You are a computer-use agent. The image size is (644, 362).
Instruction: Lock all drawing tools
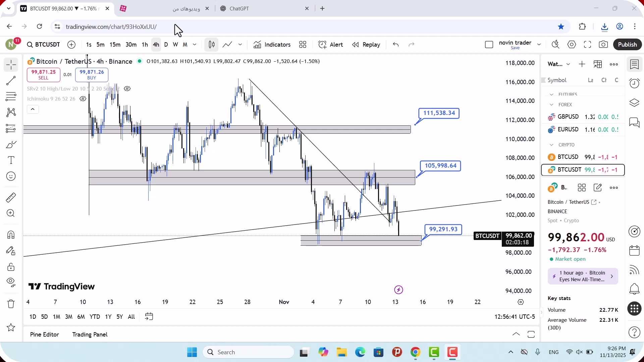(x=11, y=267)
